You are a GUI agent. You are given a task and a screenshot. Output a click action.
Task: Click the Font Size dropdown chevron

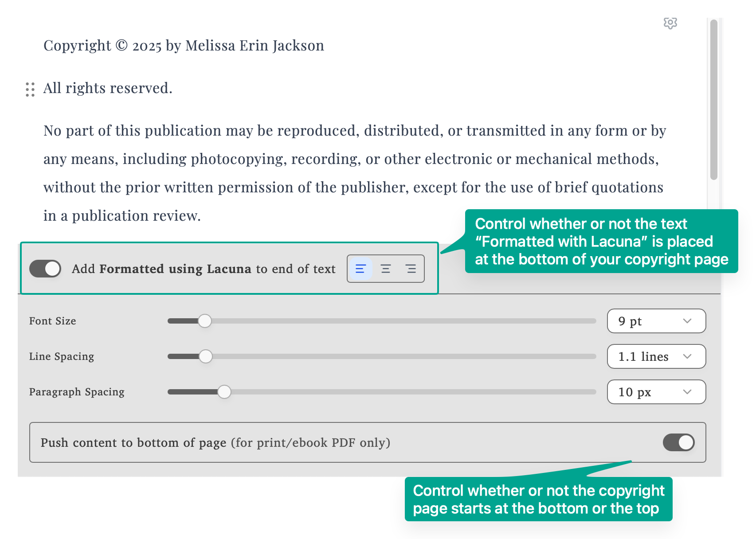pyautogui.click(x=688, y=321)
